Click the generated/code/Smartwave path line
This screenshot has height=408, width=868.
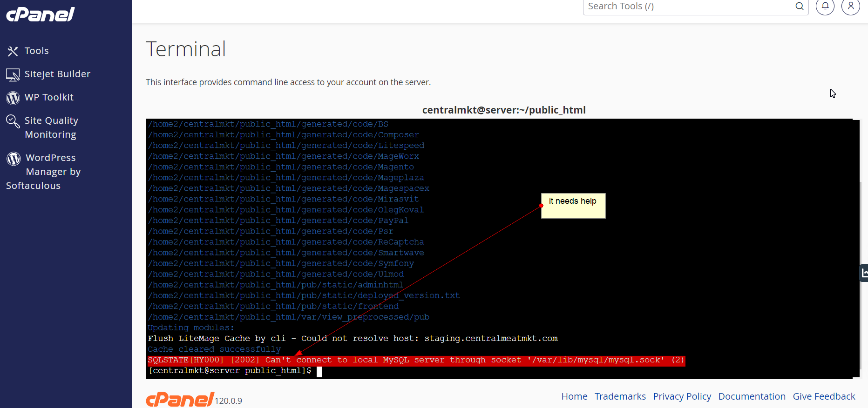[286, 253]
